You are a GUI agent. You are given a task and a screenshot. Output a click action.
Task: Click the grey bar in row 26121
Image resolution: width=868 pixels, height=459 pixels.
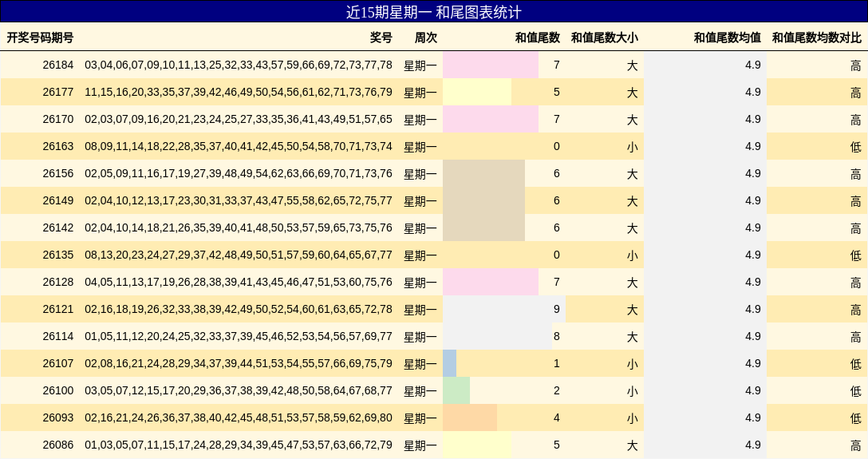[504, 309]
